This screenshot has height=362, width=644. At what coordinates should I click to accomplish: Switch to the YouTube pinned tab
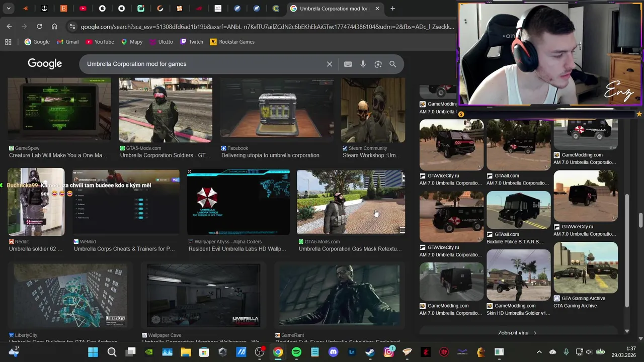pyautogui.click(x=83, y=9)
